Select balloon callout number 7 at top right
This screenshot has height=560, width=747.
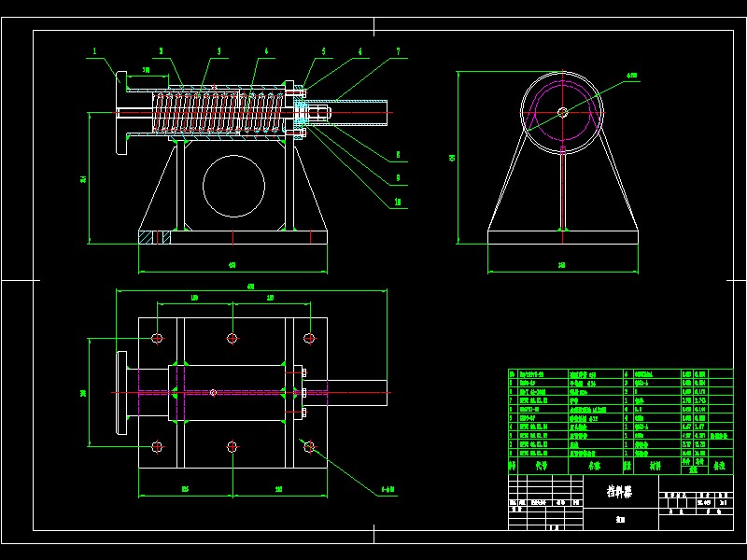click(x=397, y=49)
